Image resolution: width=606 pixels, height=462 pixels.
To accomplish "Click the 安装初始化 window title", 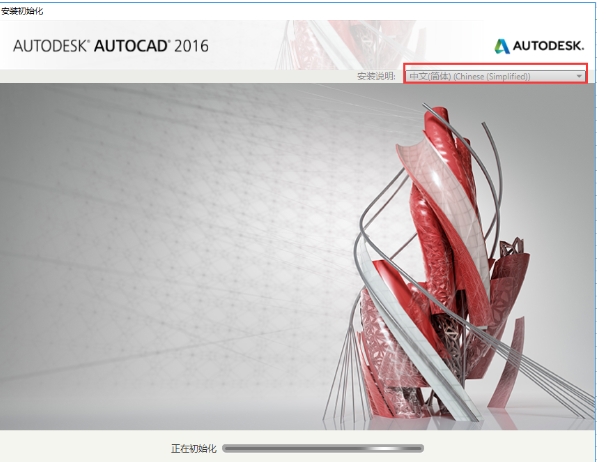I will (22, 11).
